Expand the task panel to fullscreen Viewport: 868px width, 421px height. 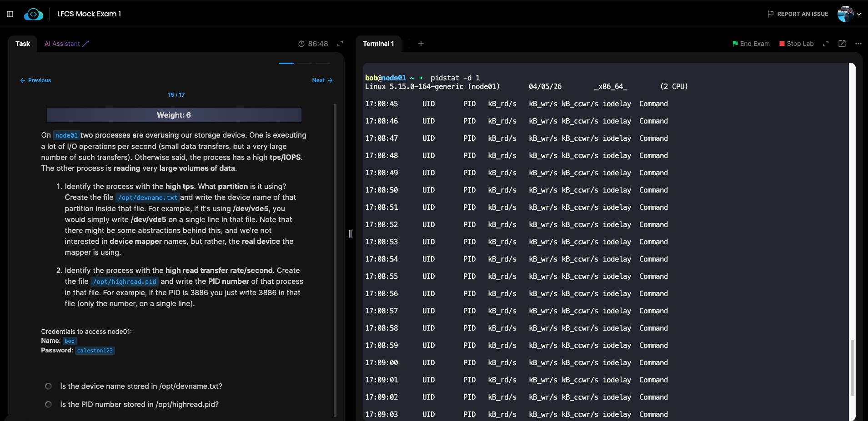pos(340,44)
